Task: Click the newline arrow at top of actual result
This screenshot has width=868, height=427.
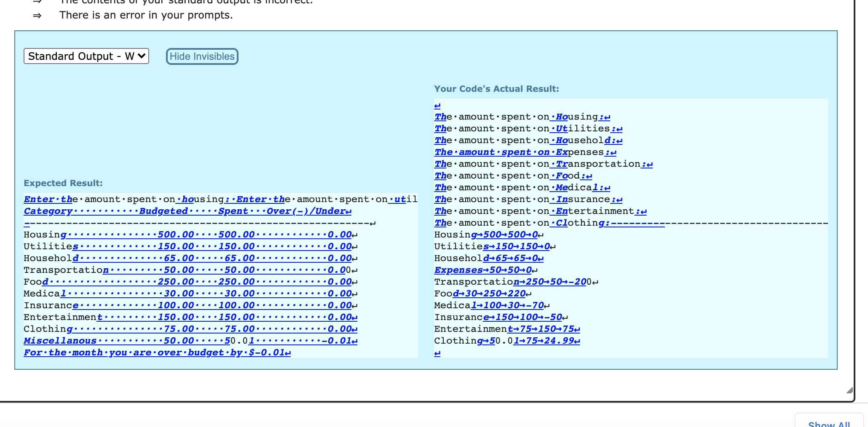Action: [437, 105]
